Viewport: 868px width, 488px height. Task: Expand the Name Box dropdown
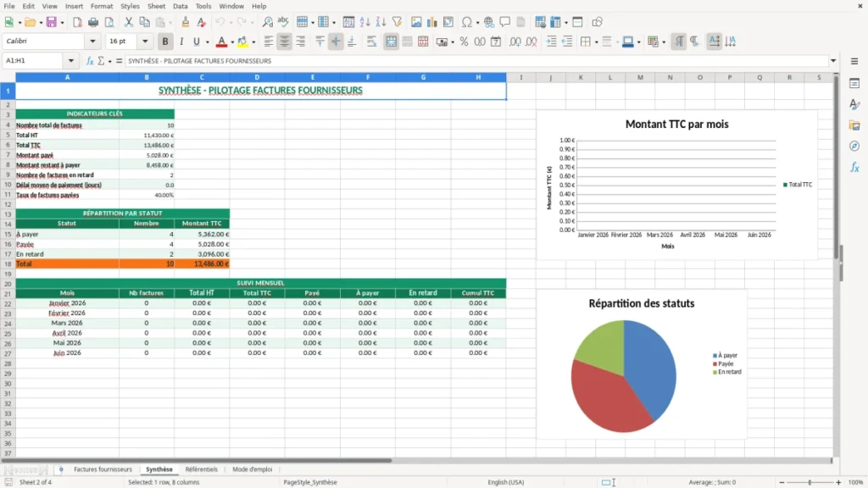pos(71,61)
